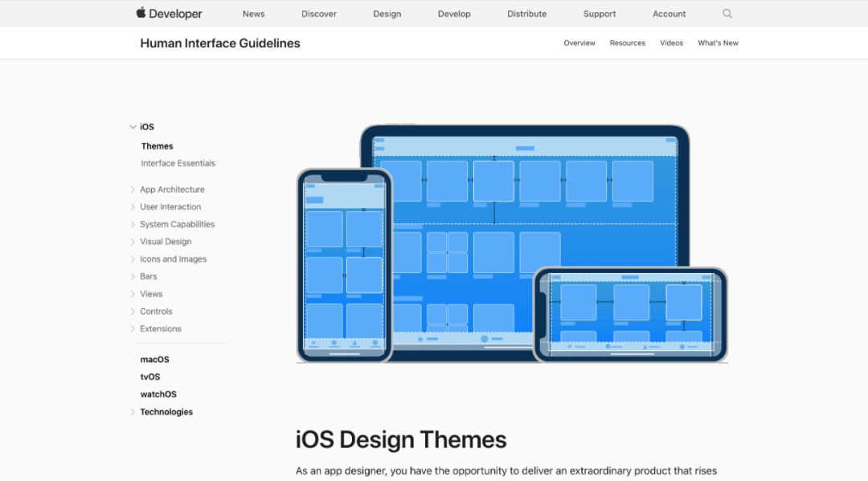Image resolution: width=868 pixels, height=481 pixels.
Task: Expand the User Interaction chevron
Action: [x=133, y=207]
